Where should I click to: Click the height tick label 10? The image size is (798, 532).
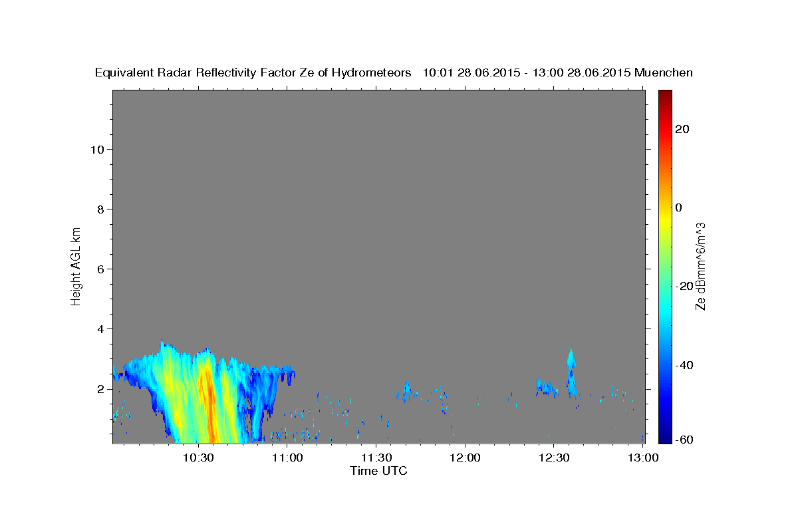pos(97,149)
